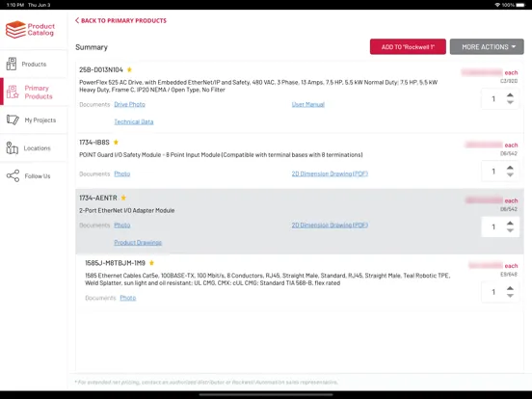Toggle favorite star for 1734-IB8S

(x=116, y=143)
